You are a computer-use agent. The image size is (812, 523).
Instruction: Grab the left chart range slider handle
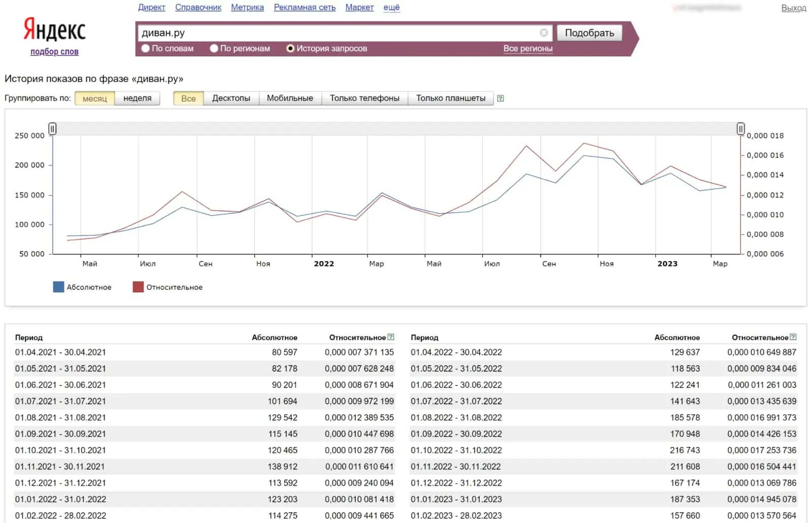[52, 129]
